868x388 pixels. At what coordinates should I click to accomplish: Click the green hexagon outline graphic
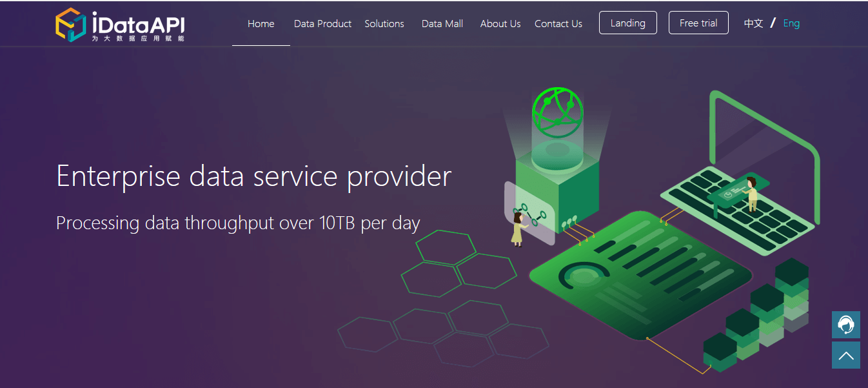coord(459,264)
